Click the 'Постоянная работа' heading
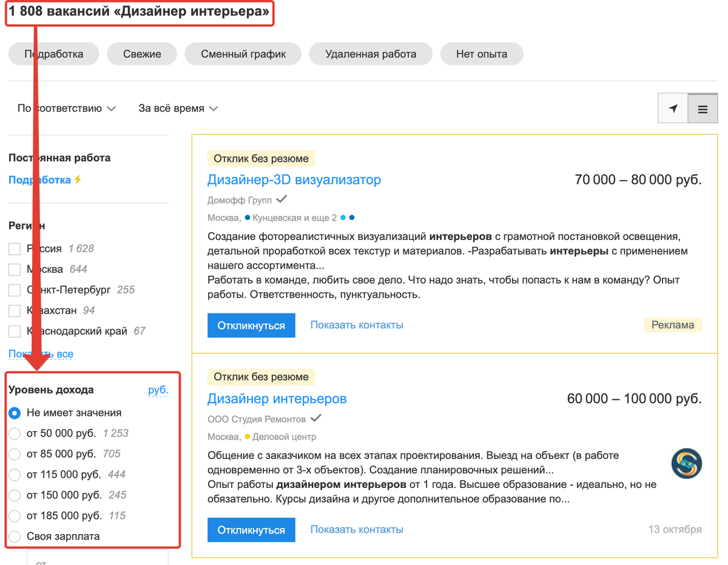Viewport: 728px width, 565px height. (59, 158)
